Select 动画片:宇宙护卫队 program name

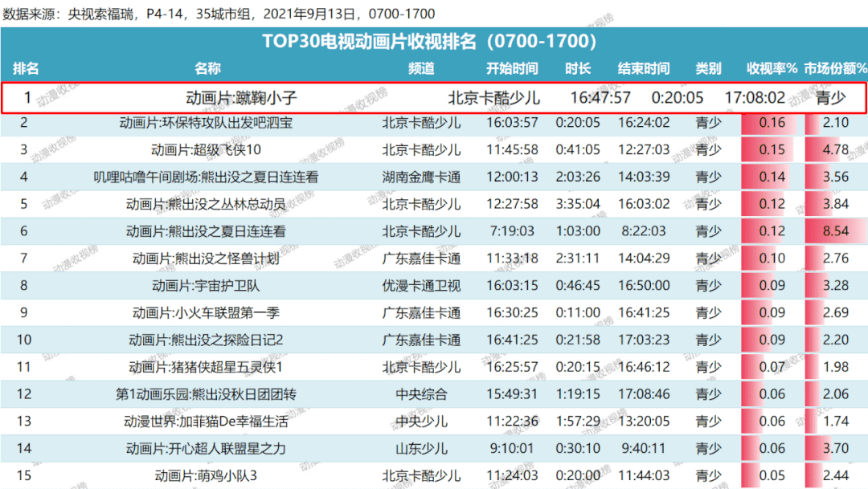click(x=206, y=286)
